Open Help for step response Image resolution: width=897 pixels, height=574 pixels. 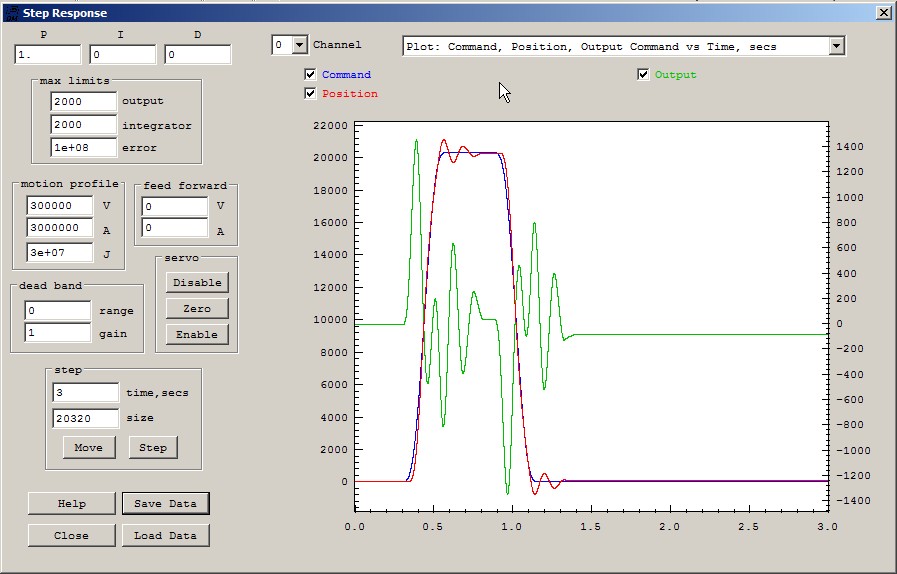[71, 503]
